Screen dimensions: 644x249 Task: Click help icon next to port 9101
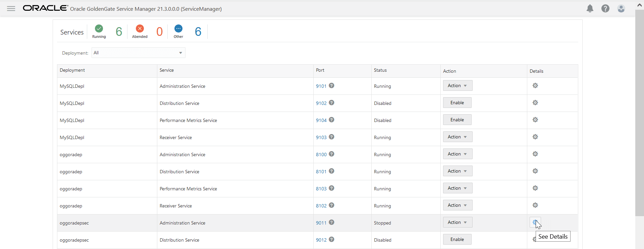click(x=331, y=86)
